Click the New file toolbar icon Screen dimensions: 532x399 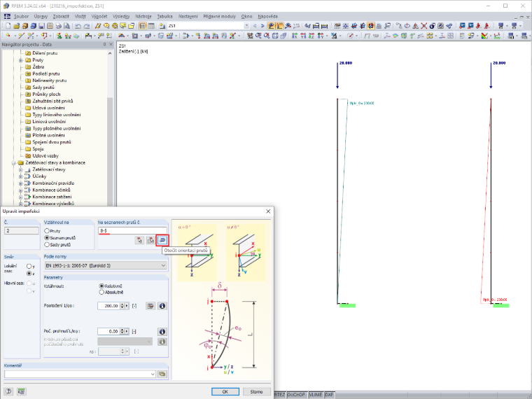pos(8,26)
